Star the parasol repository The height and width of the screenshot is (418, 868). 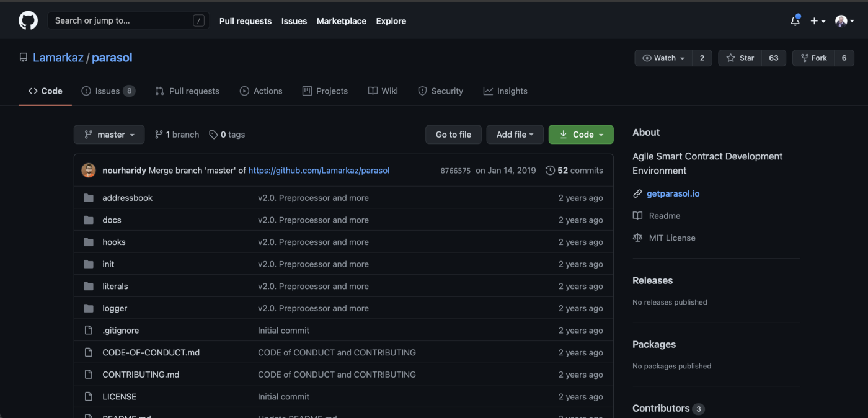tap(740, 58)
